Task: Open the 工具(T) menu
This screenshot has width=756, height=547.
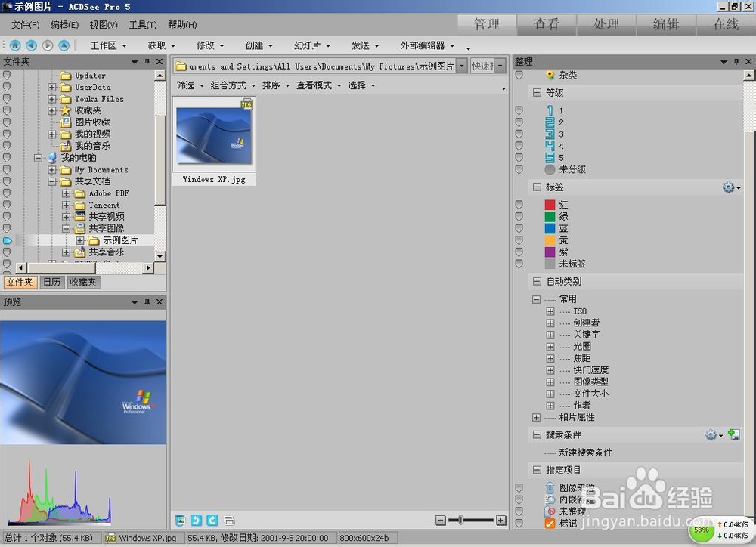Action: click(x=143, y=25)
